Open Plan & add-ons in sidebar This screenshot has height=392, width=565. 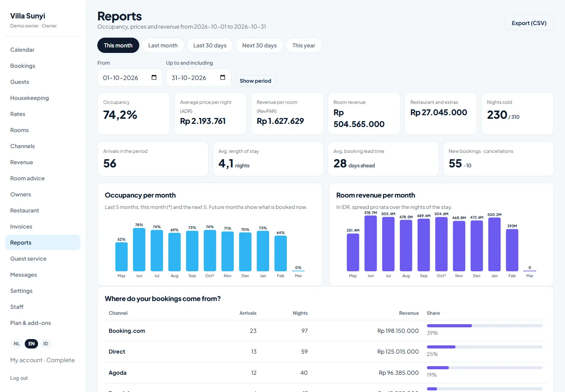(43, 323)
